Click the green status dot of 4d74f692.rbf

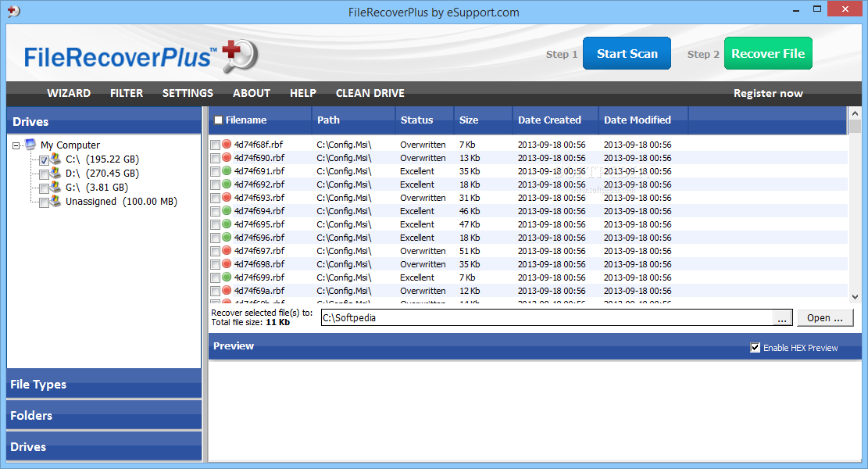pyautogui.click(x=227, y=184)
